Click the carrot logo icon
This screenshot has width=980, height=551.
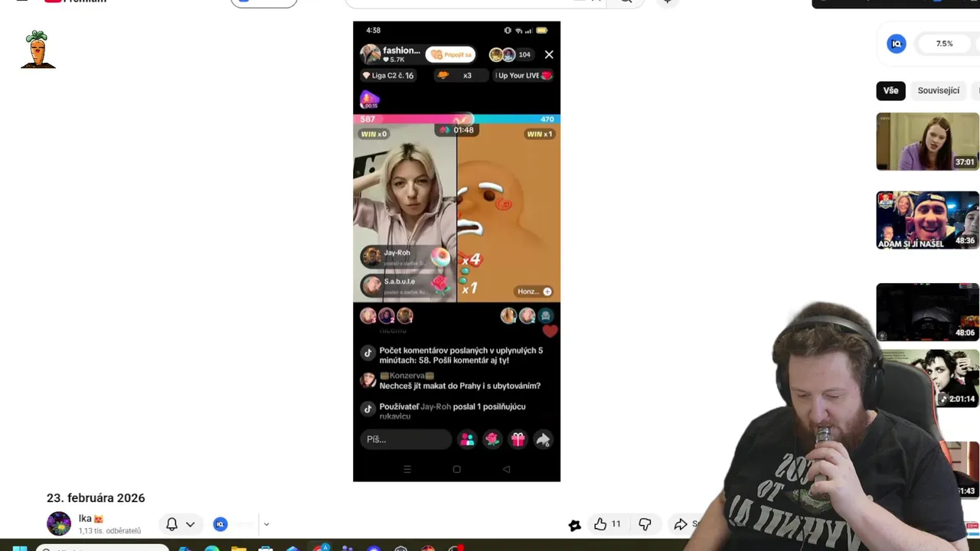click(x=38, y=50)
